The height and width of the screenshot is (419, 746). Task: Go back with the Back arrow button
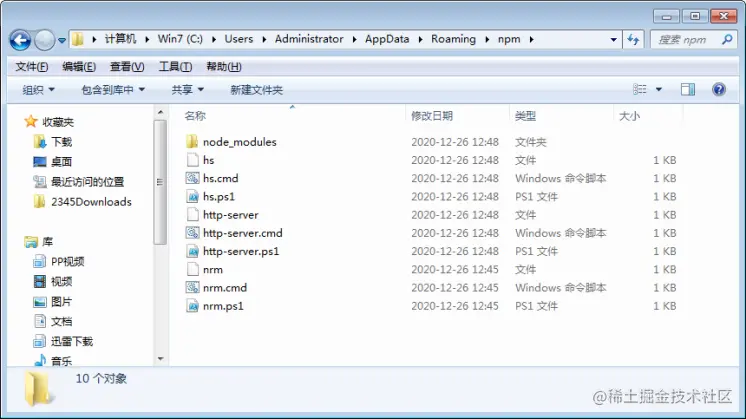click(x=20, y=40)
